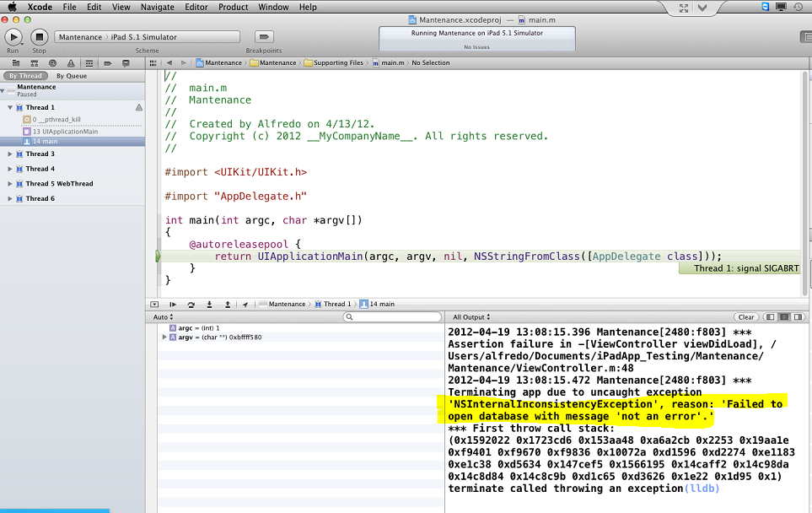Open the Window menu
Screen dimensions: 812x513
pyautogui.click(x=273, y=7)
